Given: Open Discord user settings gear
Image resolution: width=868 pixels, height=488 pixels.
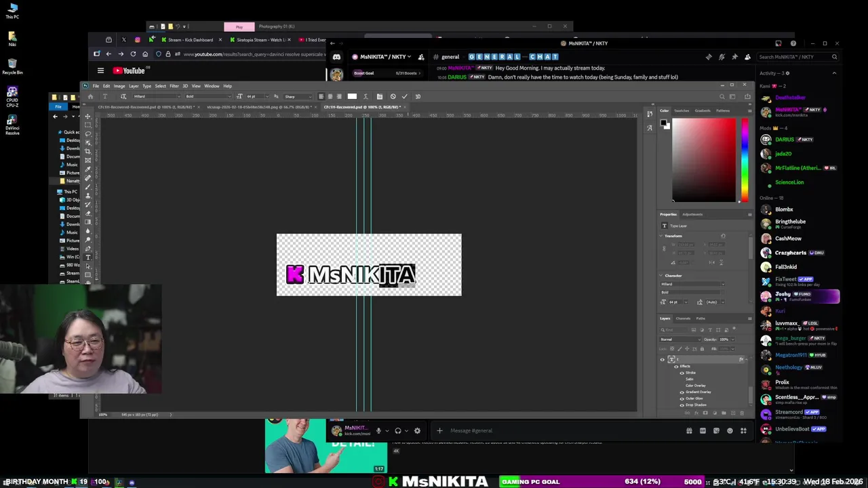Looking at the screenshot, I should [x=417, y=430].
